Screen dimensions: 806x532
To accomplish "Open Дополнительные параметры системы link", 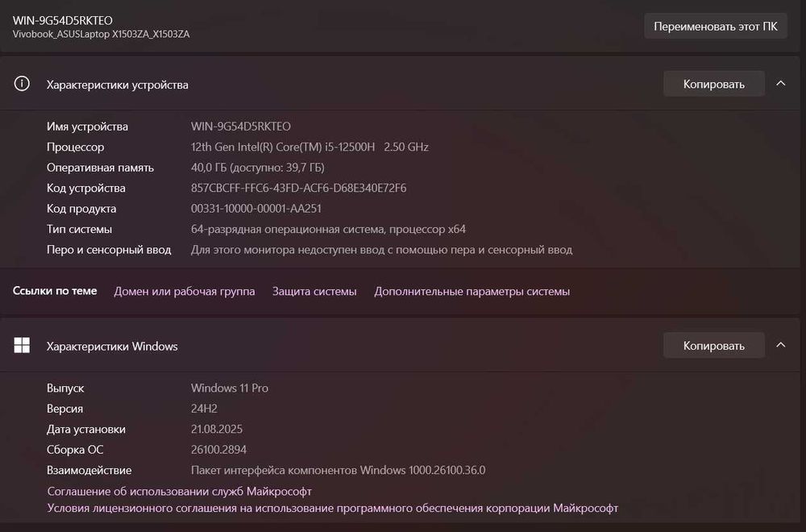I will (472, 291).
